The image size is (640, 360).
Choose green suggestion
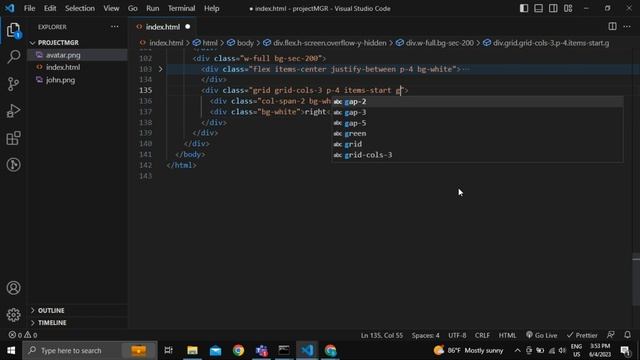coord(477,133)
